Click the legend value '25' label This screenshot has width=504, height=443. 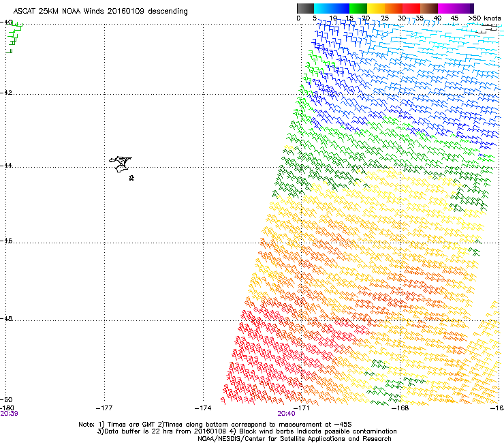pos(385,18)
